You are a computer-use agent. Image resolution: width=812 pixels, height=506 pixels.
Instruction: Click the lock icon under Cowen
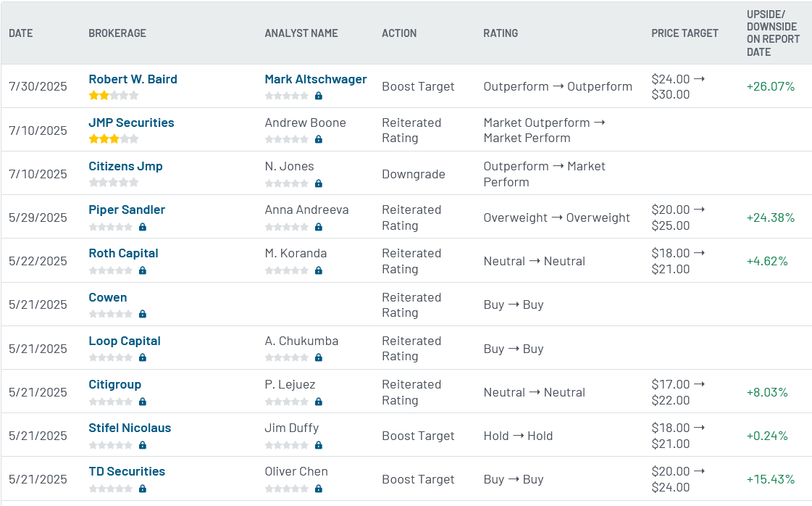tap(143, 314)
